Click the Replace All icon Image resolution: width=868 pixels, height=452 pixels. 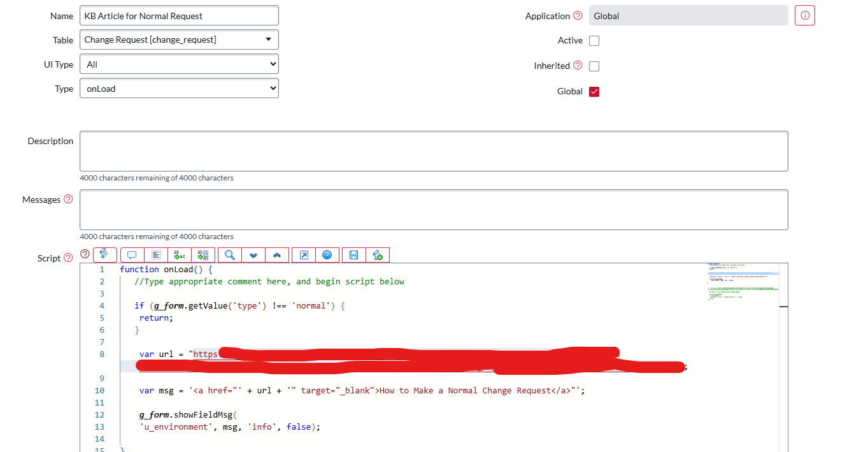tap(203, 255)
